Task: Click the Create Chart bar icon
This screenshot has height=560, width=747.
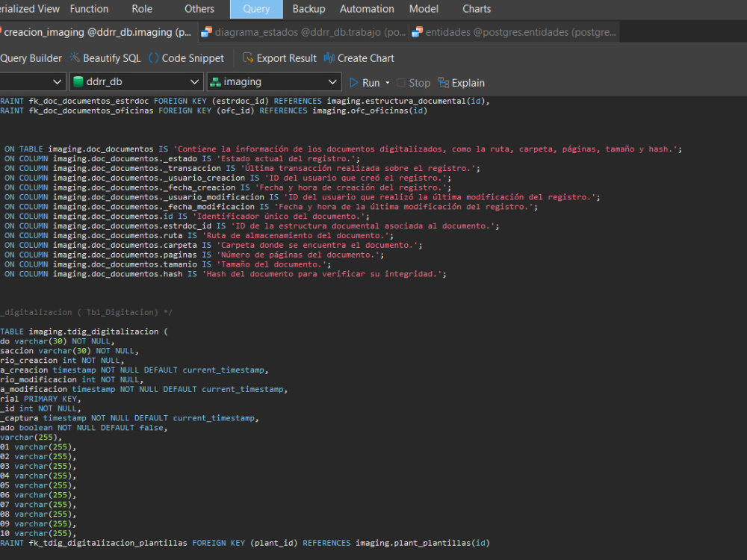Action: tap(329, 57)
